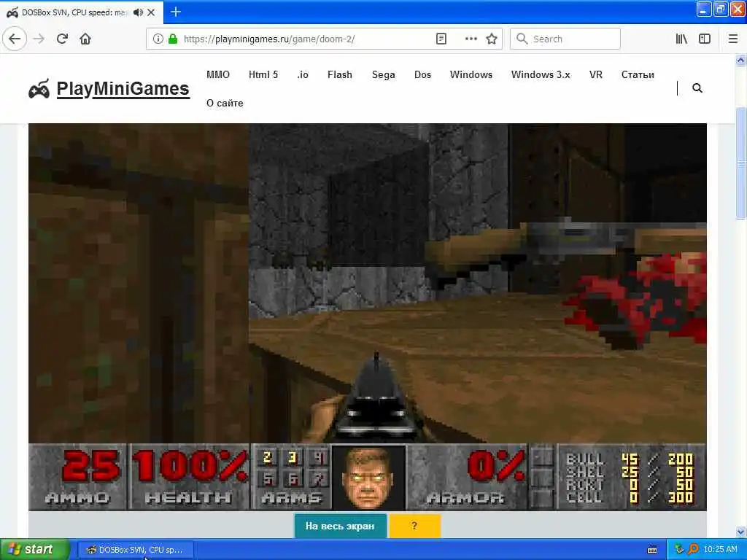Image resolution: width=747 pixels, height=560 pixels.
Task: Click the На весь экран fullscreen button
Action: click(x=340, y=526)
